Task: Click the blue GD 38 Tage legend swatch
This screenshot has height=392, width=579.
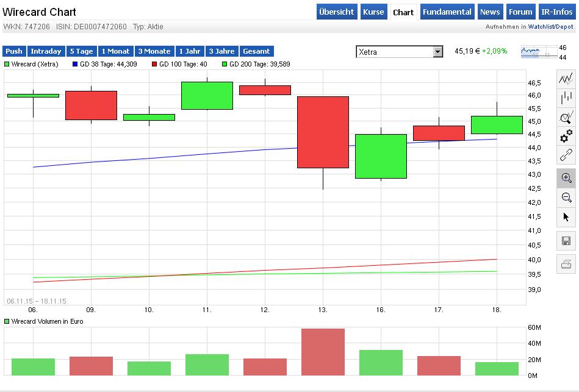Action: (x=75, y=64)
